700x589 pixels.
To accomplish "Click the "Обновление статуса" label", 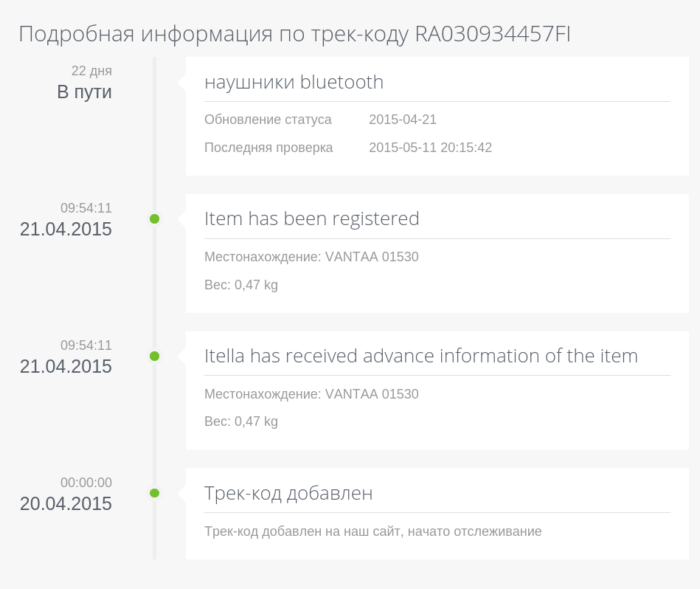I will pyautogui.click(x=268, y=120).
